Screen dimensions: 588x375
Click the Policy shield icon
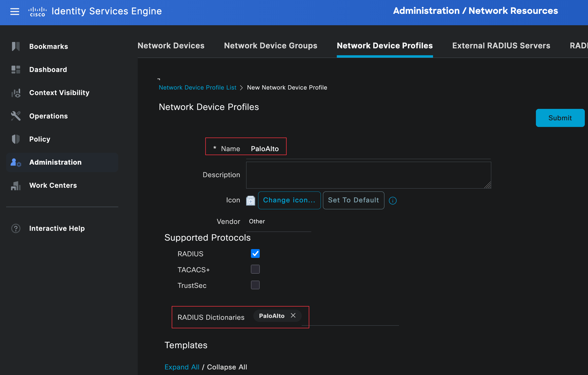coord(16,139)
